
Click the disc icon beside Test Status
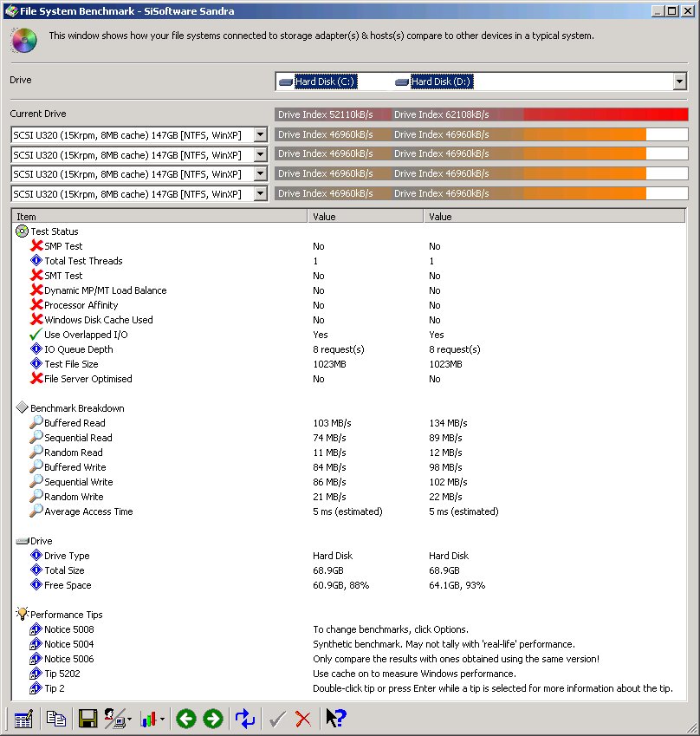coord(22,231)
